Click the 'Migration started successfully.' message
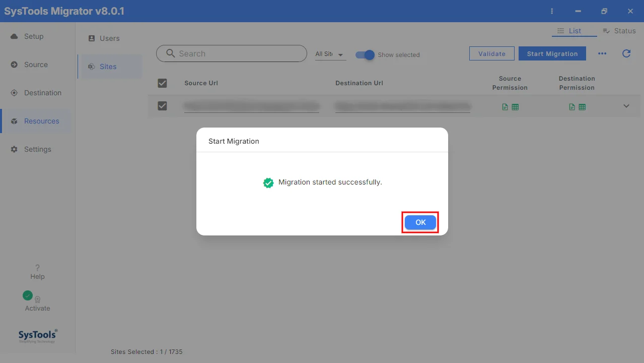Screen dimensions: 644x363 (x=330, y=182)
